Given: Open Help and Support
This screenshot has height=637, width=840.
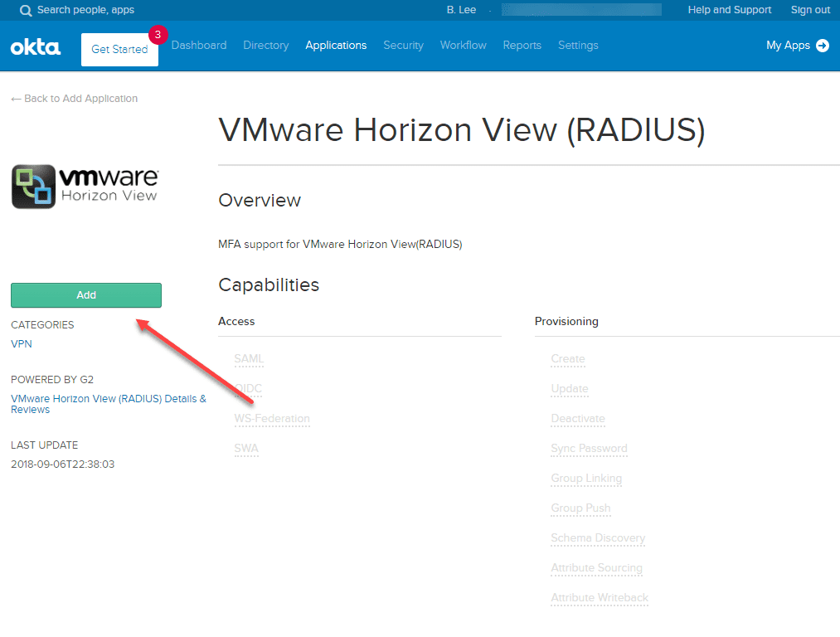Looking at the screenshot, I should pos(730,10).
